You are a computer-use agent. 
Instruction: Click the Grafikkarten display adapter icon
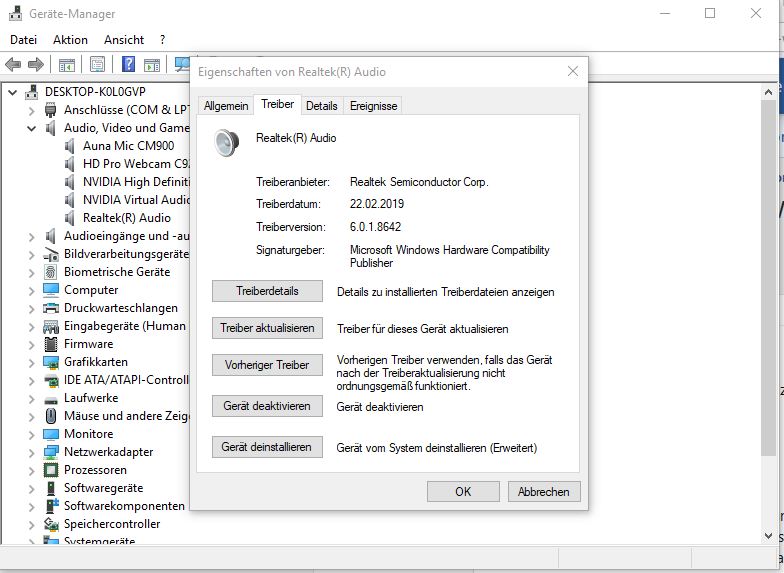pos(50,362)
